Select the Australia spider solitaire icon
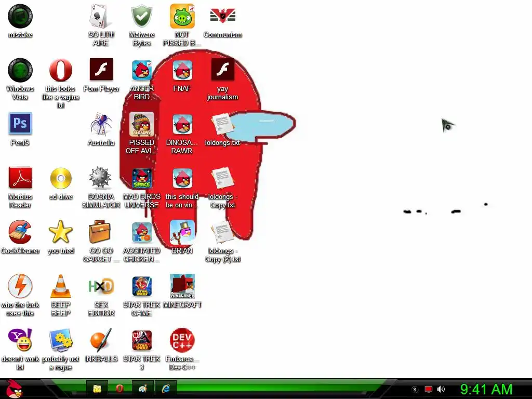The height and width of the screenshot is (399, 532). coord(101,124)
